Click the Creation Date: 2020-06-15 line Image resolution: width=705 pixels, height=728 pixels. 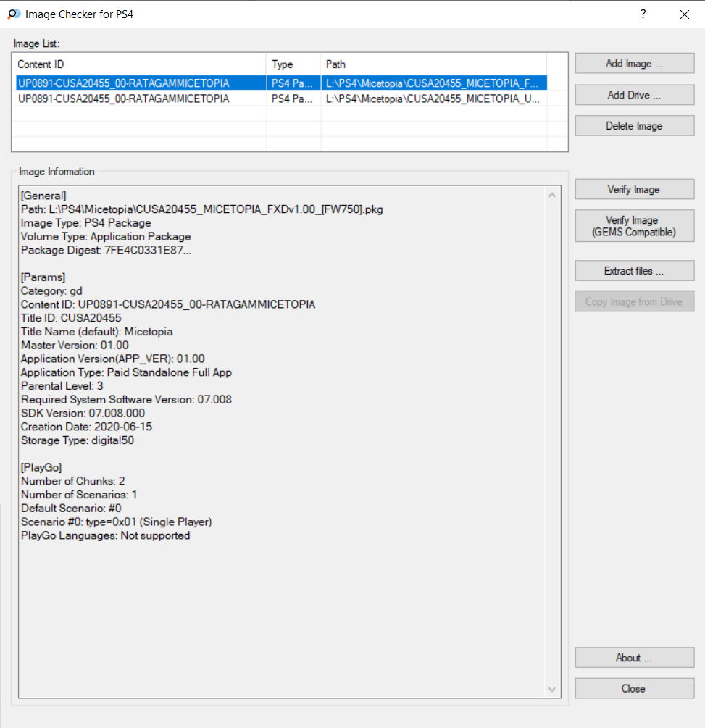point(86,427)
